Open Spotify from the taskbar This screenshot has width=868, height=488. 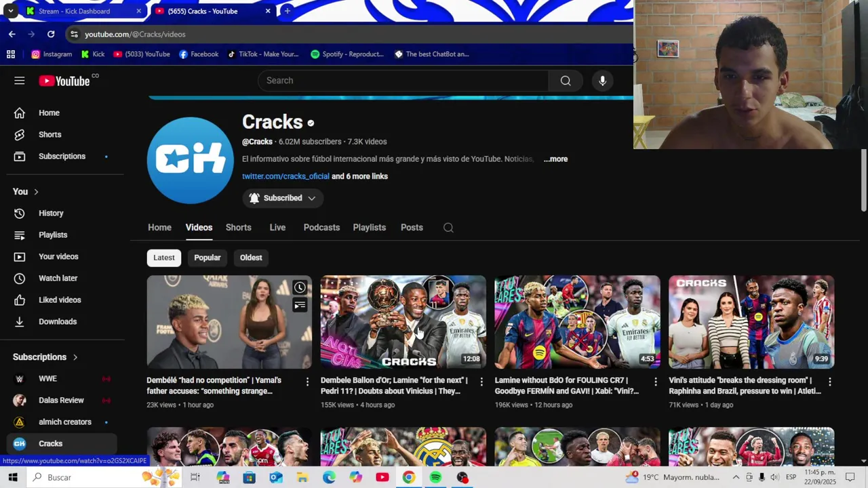435,477
